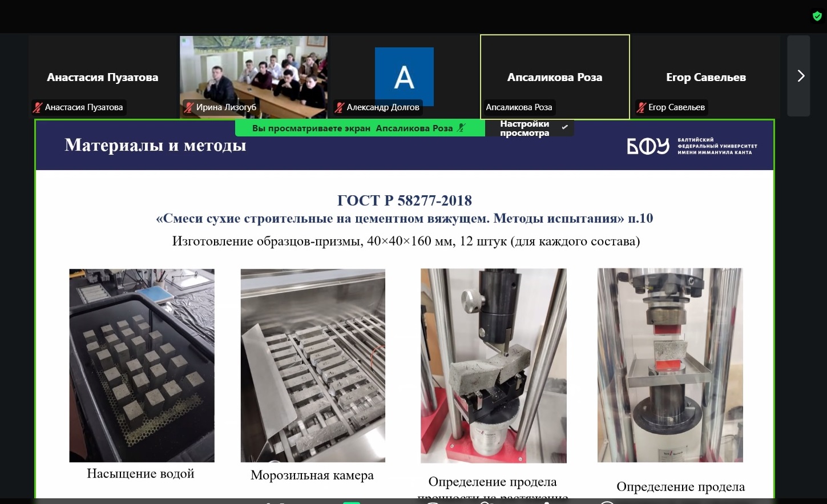Click muted mic icon beside Анастасия Пузатова label
The height and width of the screenshot is (504, 827).
[38, 107]
